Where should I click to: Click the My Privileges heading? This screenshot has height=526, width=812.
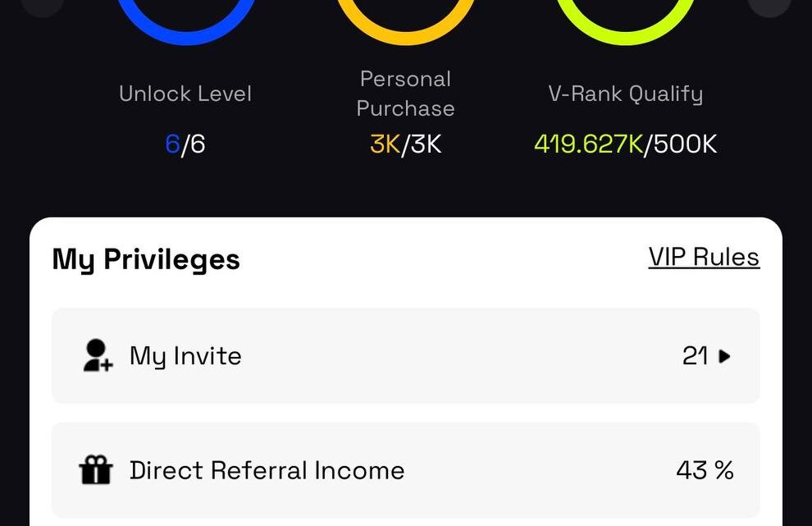(146, 259)
